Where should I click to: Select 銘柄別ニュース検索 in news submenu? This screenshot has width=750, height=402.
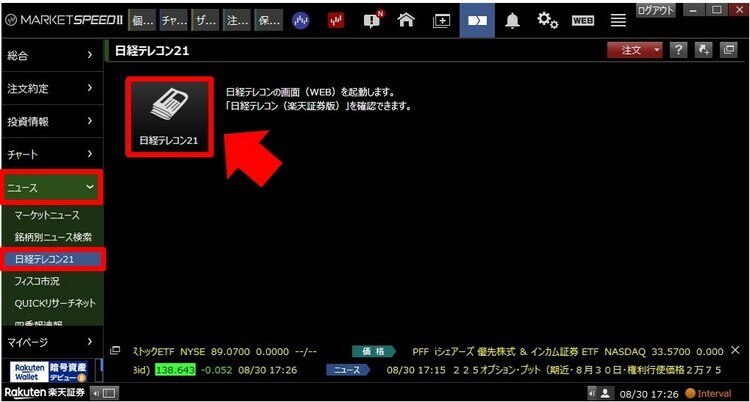(52, 237)
